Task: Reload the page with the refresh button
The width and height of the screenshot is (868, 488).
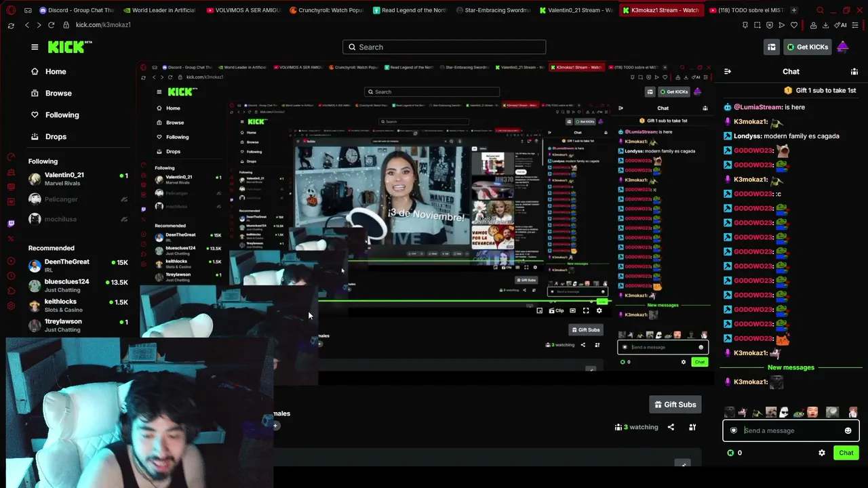Action: (x=51, y=25)
